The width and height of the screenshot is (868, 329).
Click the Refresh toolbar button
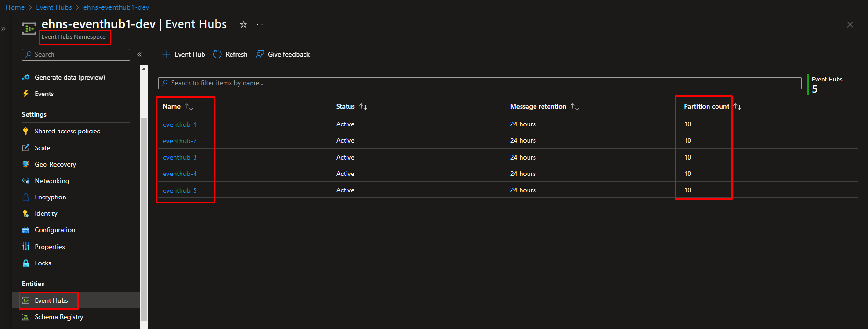tap(231, 54)
